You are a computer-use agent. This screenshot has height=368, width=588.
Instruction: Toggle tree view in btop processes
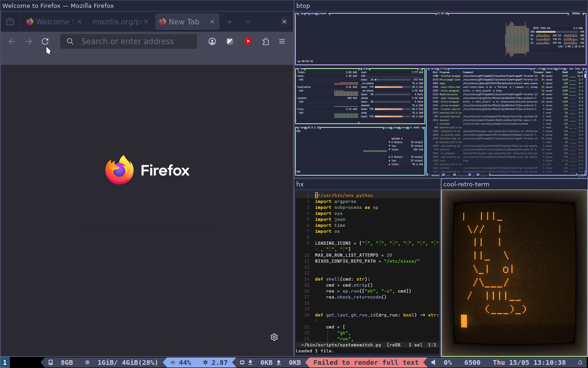tap(560, 69)
